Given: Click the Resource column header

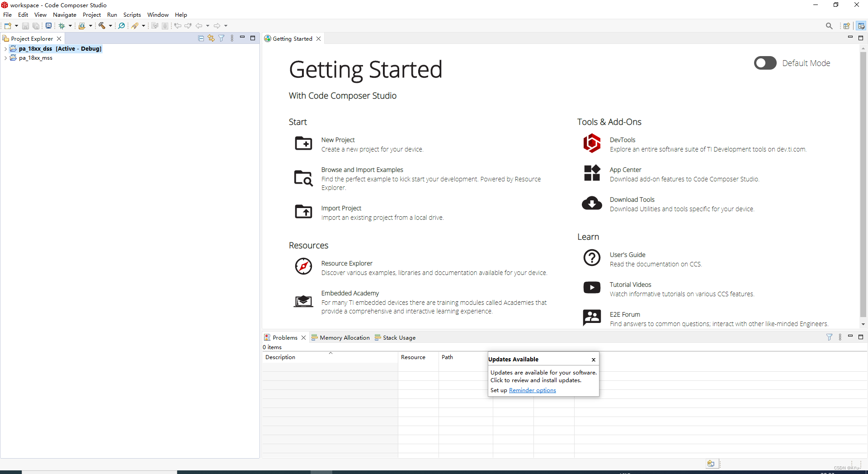Looking at the screenshot, I should tap(418, 357).
